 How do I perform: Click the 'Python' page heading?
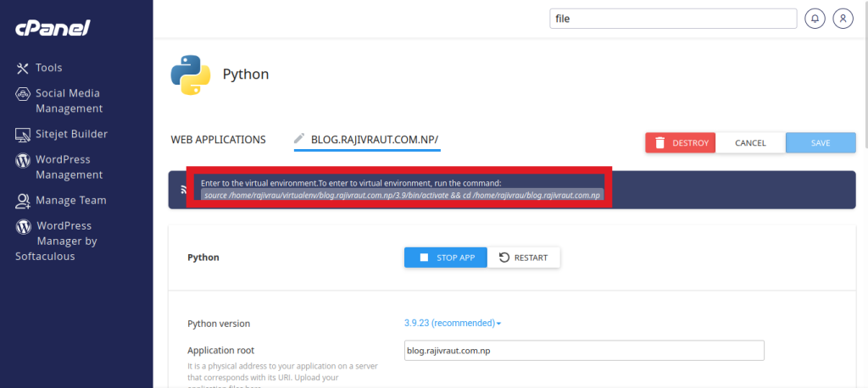click(246, 75)
